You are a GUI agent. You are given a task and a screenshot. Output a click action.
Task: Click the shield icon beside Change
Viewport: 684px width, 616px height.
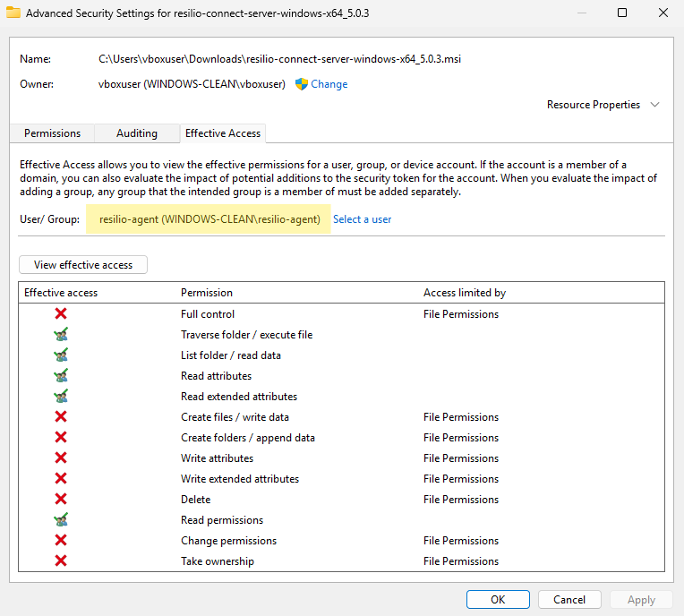coord(302,84)
